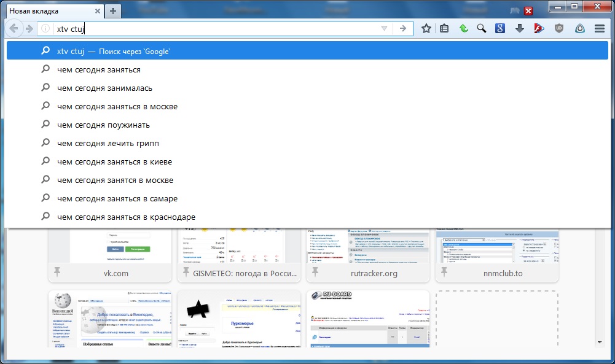Open the uBlock Origin shield icon
The width and height of the screenshot is (615, 364).
(559, 28)
